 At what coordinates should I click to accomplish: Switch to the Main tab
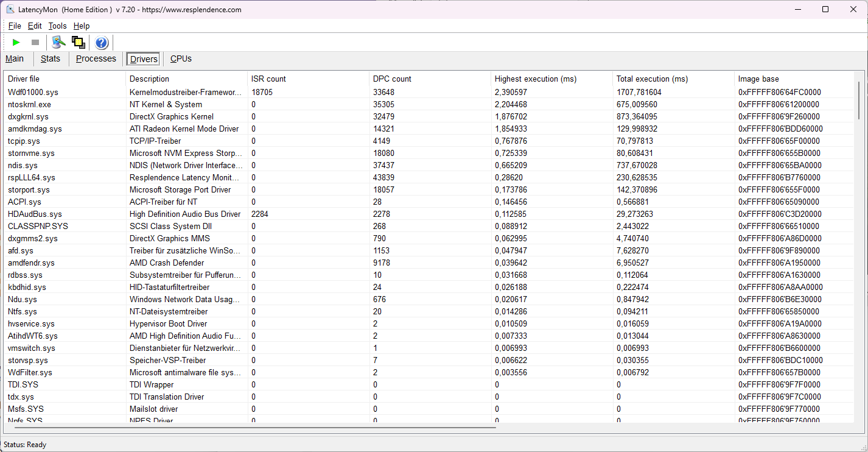[x=15, y=59]
